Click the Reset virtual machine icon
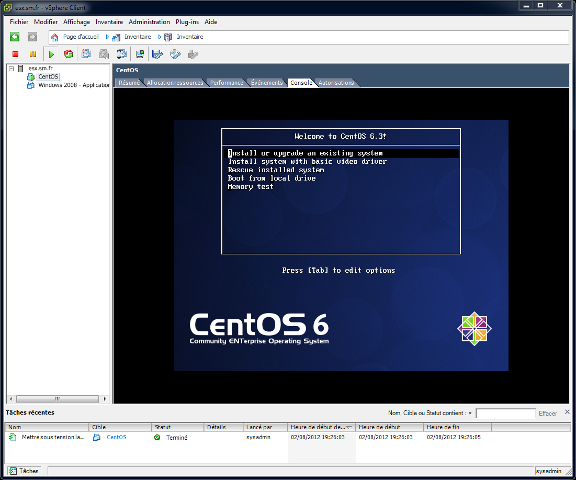 point(68,54)
